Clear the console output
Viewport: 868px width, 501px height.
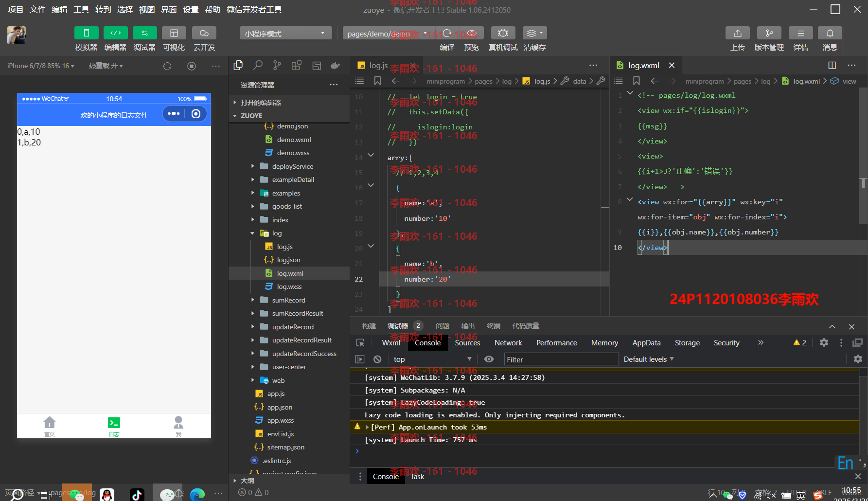point(377,359)
